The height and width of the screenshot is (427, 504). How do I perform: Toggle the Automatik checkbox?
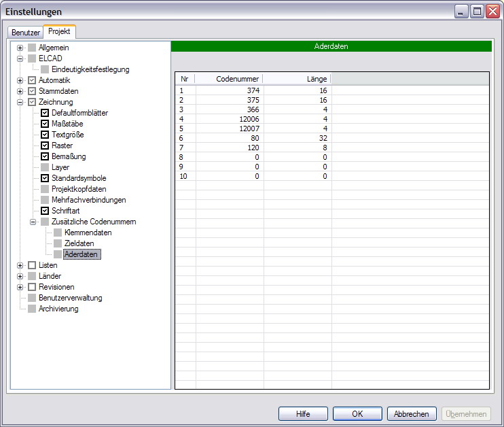click(32, 80)
